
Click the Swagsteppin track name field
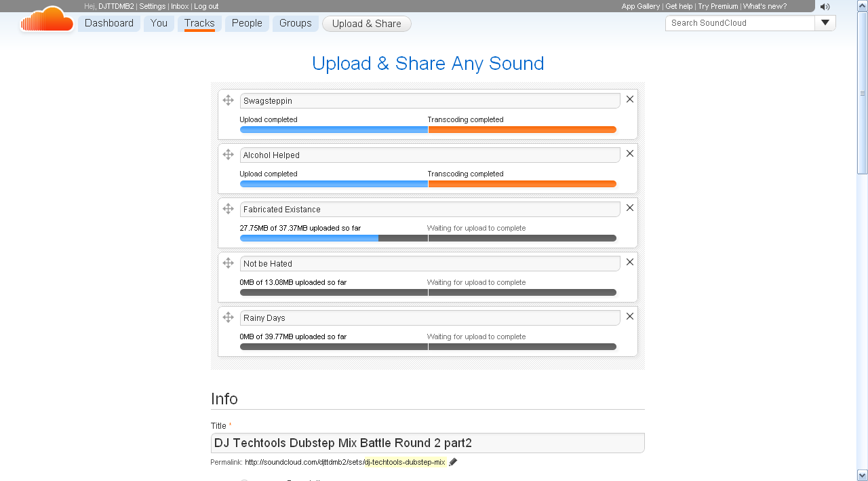click(x=430, y=100)
